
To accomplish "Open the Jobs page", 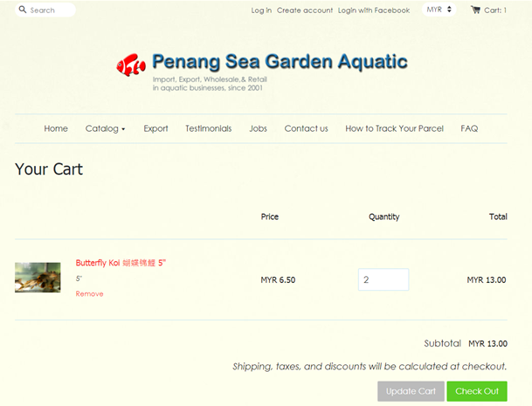I will pos(258,128).
